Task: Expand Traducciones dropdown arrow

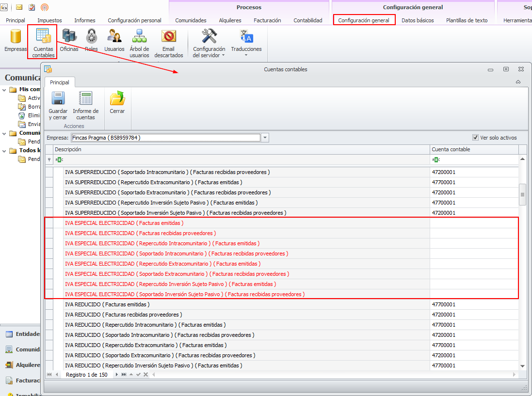Action: click(x=246, y=55)
